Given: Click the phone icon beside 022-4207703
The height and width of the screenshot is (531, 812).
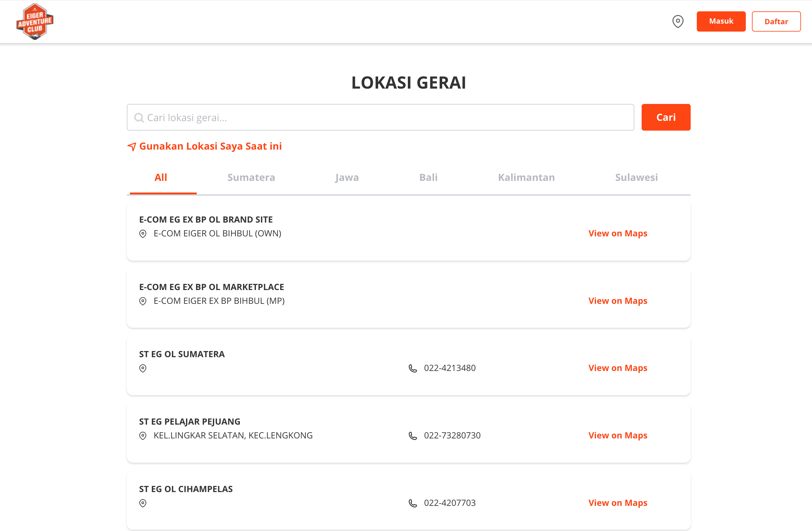Looking at the screenshot, I should tap(412, 503).
